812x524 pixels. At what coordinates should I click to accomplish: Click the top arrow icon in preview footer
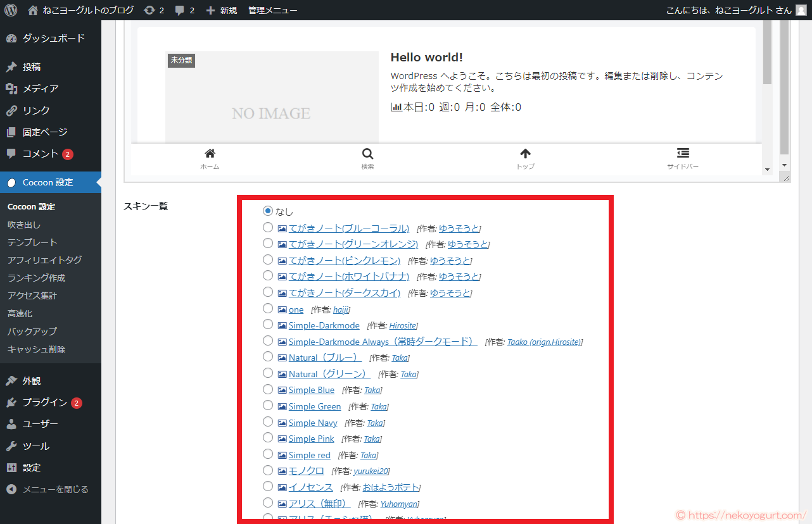[525, 154]
